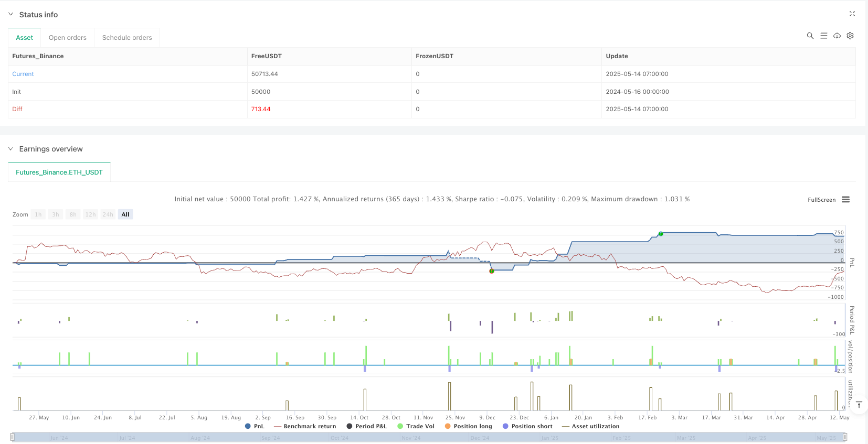Click the Current row link

point(23,74)
